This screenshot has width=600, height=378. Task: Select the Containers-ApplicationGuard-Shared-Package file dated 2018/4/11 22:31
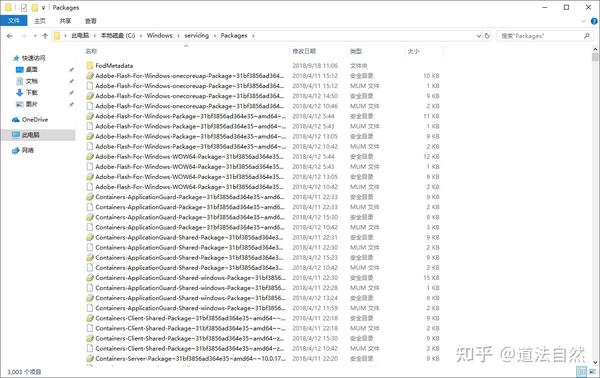189,237
